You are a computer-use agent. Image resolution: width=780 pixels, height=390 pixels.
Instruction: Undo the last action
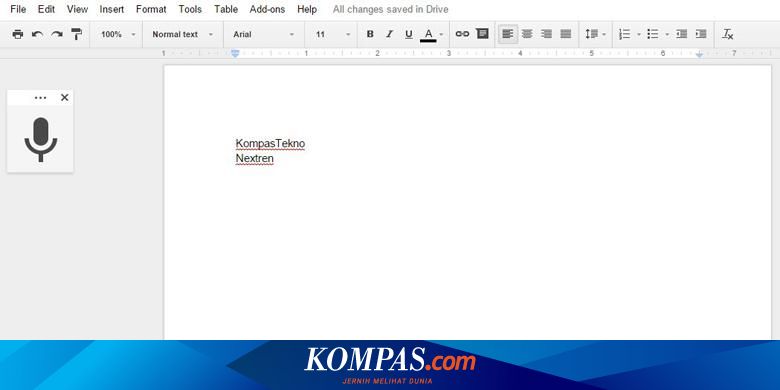(37, 34)
